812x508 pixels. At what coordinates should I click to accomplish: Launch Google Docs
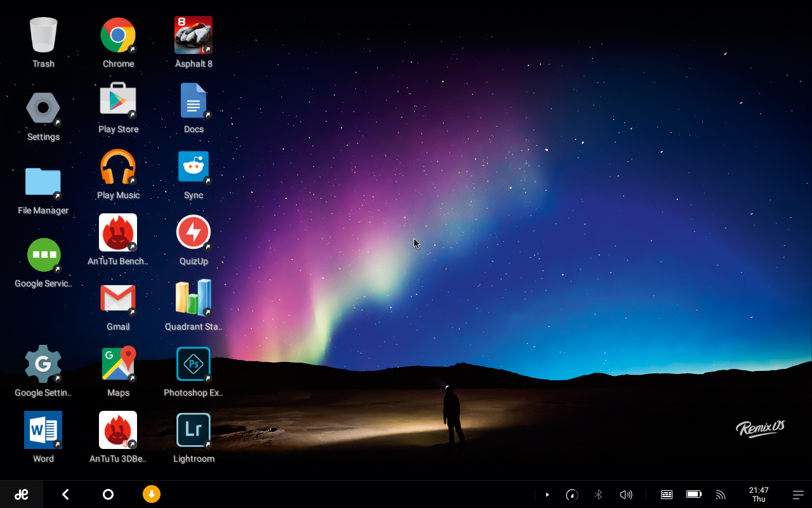[193, 100]
